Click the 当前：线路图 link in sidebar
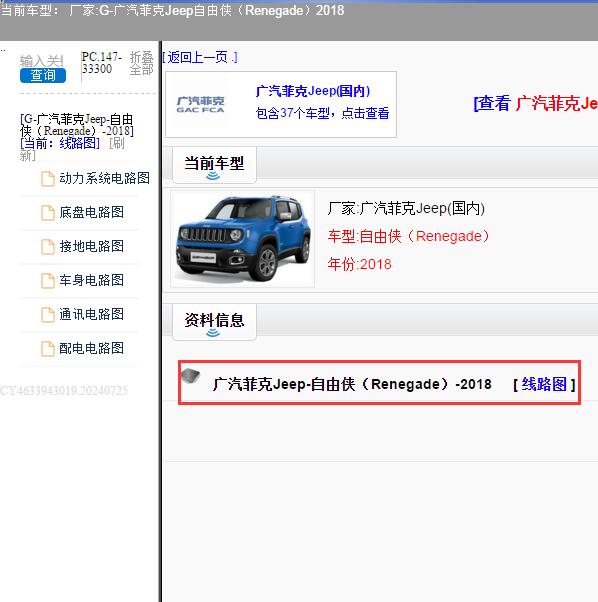The image size is (598, 602). pos(60,143)
